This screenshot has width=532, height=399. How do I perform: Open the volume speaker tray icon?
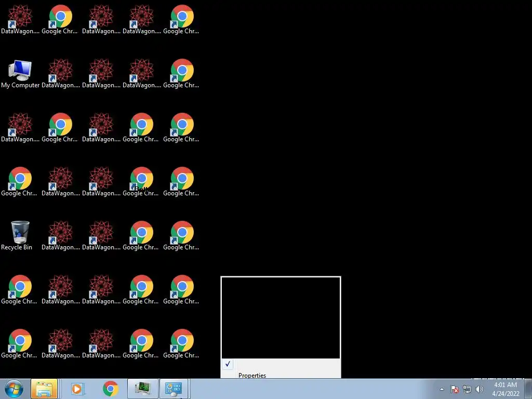(480, 389)
